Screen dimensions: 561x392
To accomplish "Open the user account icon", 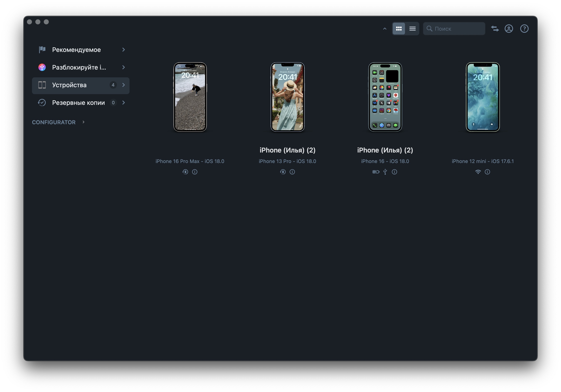I will pos(509,29).
